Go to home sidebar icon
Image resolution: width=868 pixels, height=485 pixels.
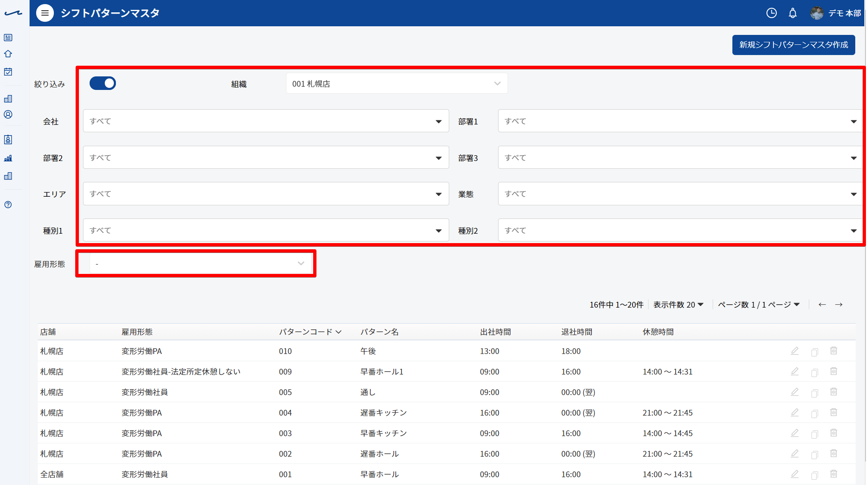point(8,54)
